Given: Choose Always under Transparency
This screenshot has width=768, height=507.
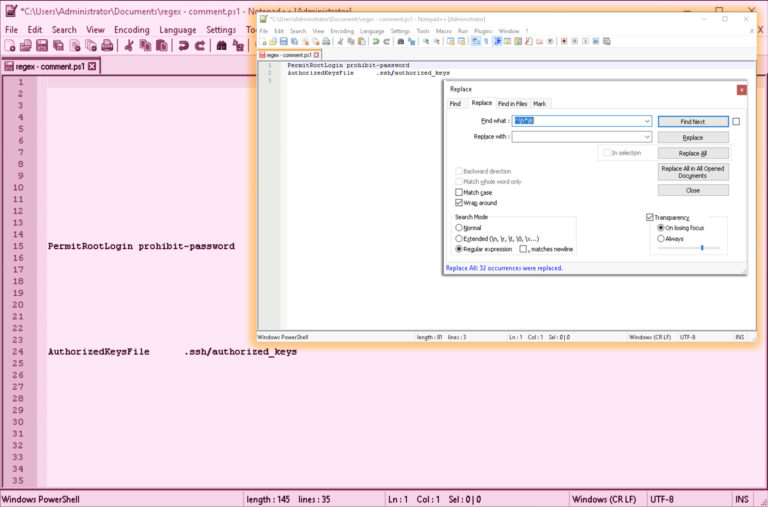Looking at the screenshot, I should point(661,238).
